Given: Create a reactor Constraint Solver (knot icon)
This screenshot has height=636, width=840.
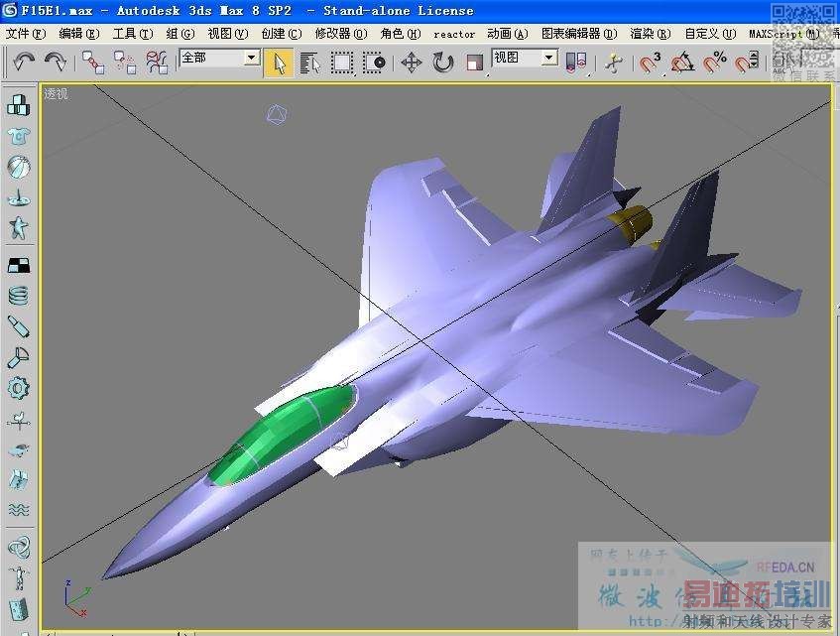Looking at the screenshot, I should 18,547.
